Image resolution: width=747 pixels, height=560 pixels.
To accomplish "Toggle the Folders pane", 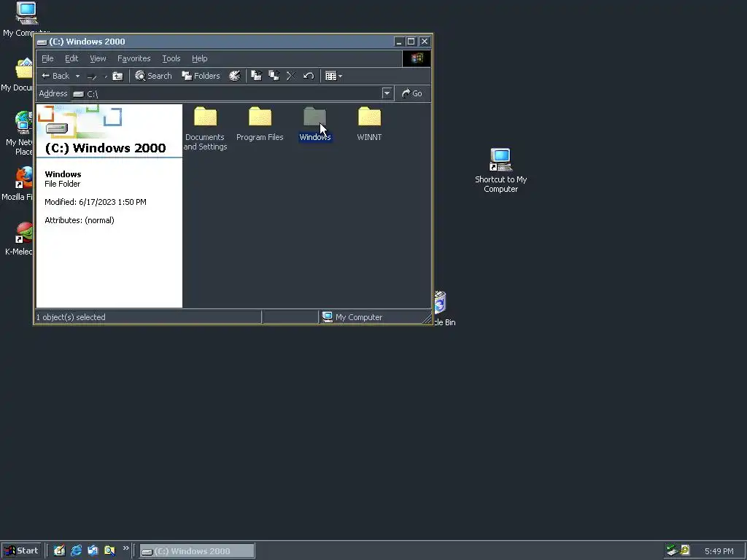I will tap(201, 76).
